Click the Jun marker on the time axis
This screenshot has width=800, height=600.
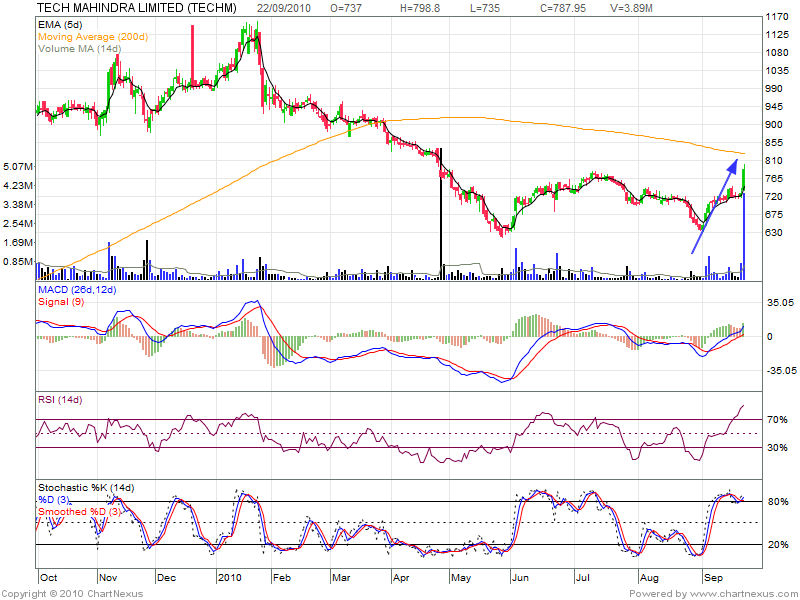pyautogui.click(x=520, y=577)
